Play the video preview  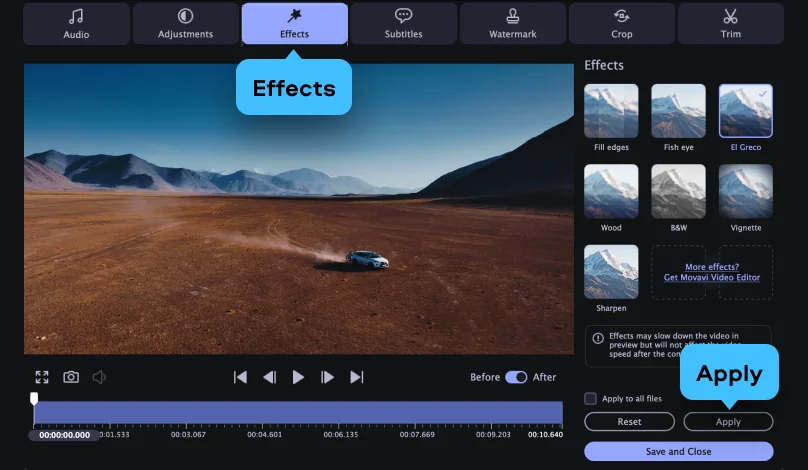(298, 377)
